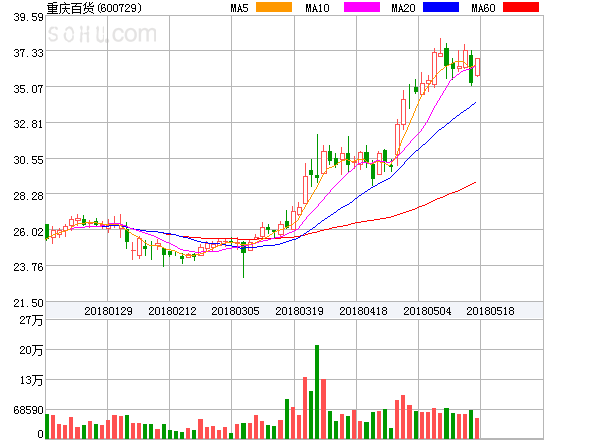Click the stock title 重庆百货 (600729)

[94, 8]
